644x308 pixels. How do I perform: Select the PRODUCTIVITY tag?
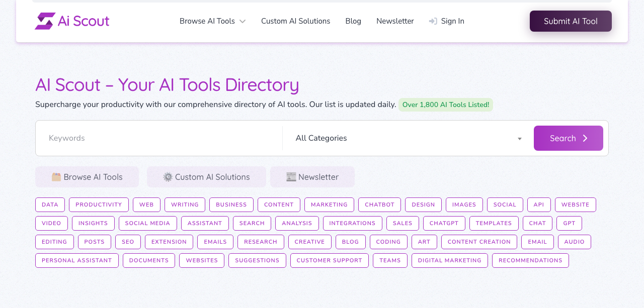[x=99, y=204]
